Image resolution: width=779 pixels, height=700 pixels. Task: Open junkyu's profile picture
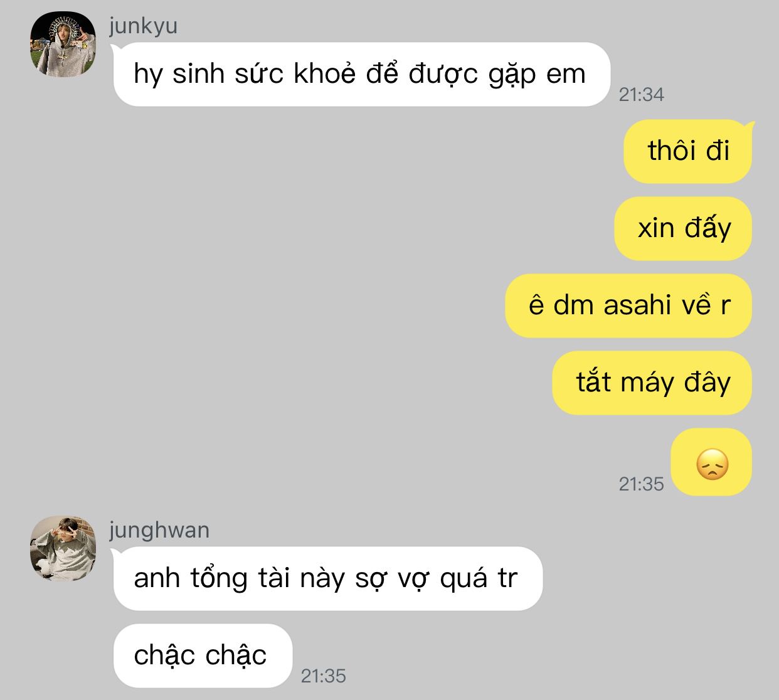tap(63, 45)
